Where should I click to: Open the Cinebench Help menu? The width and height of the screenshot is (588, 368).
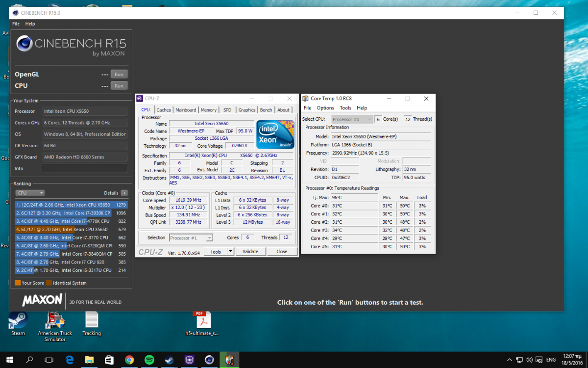tap(30, 24)
